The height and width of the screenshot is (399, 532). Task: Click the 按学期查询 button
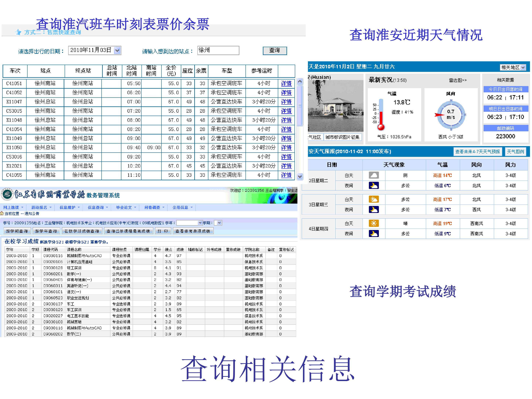pos(17,231)
